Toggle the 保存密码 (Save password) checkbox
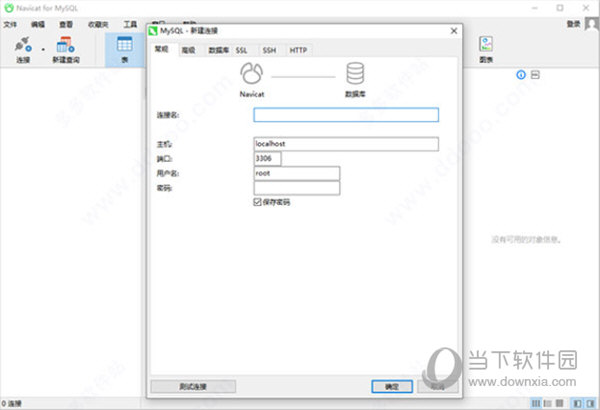The image size is (600, 410). coord(257,202)
